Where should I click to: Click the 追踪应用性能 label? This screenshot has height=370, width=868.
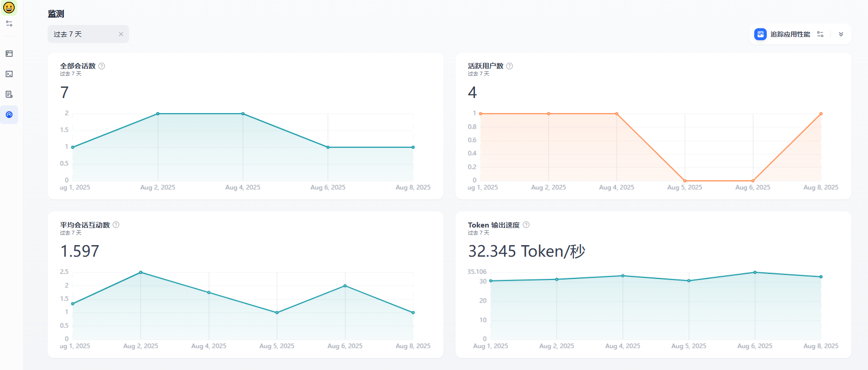click(790, 34)
